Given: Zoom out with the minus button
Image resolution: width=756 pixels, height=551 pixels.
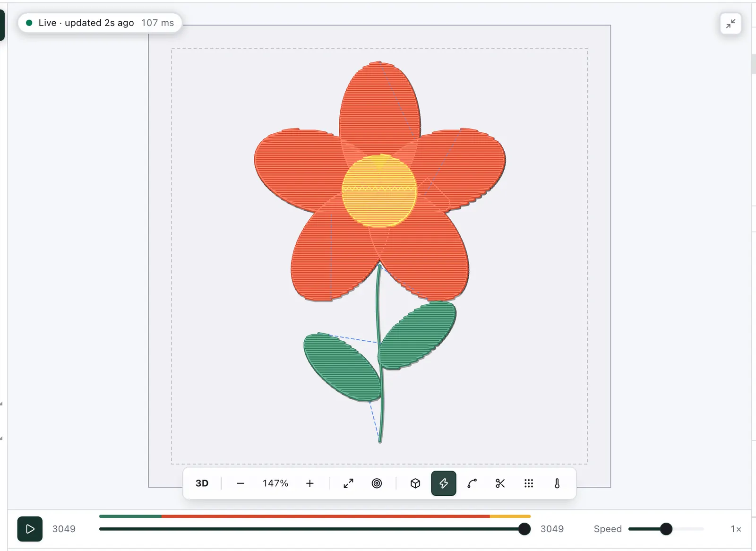Looking at the screenshot, I should click(x=241, y=483).
